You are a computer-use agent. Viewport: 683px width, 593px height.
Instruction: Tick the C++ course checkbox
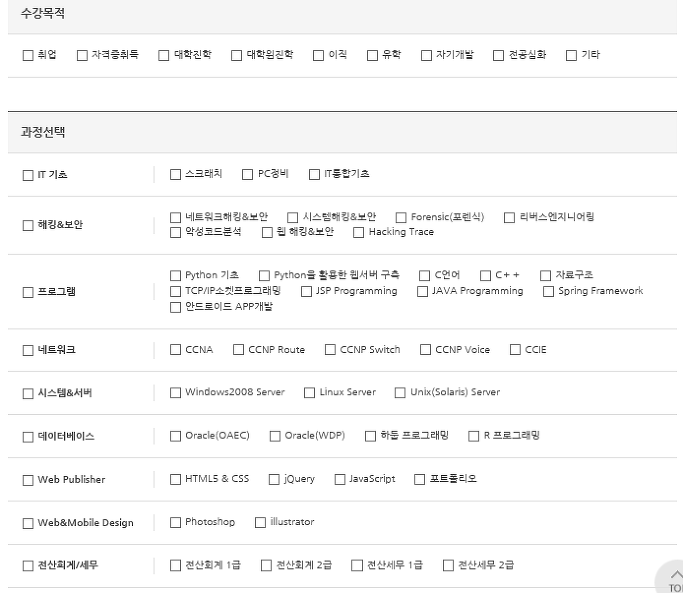click(486, 275)
